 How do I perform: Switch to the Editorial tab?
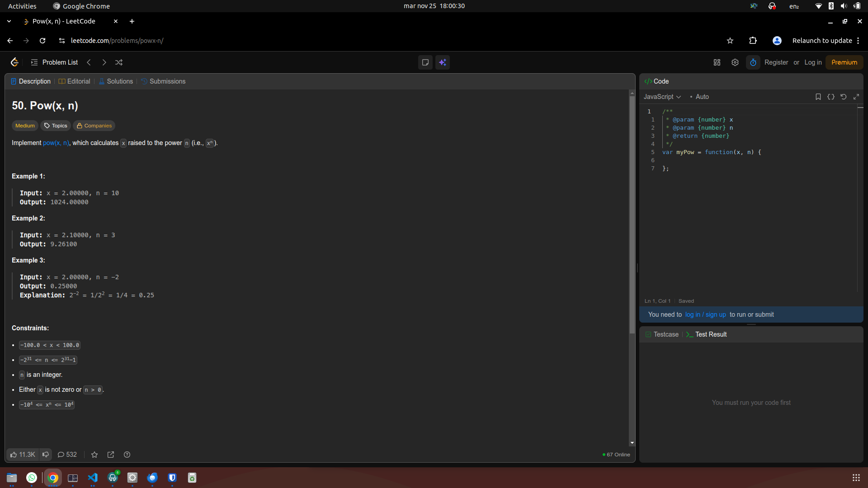pyautogui.click(x=75, y=81)
